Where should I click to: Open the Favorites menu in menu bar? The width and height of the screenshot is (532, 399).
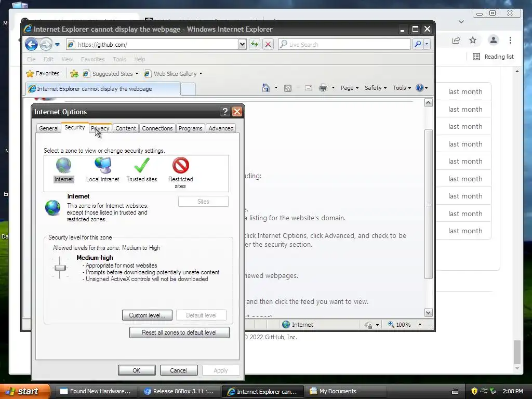(x=92, y=59)
